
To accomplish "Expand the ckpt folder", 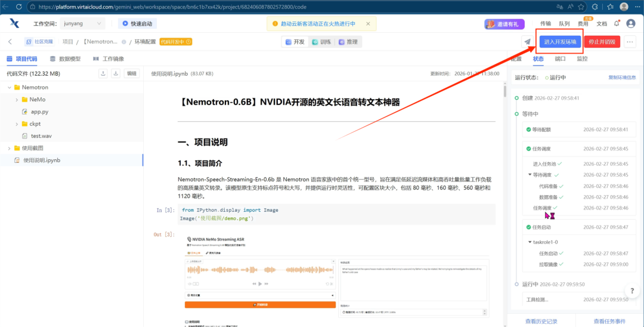I will pyautogui.click(x=17, y=124).
